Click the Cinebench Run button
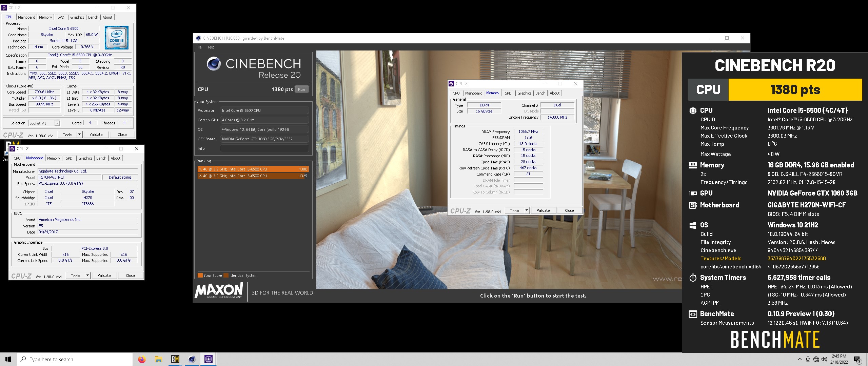Viewport: 868px width, 366px height. click(301, 89)
